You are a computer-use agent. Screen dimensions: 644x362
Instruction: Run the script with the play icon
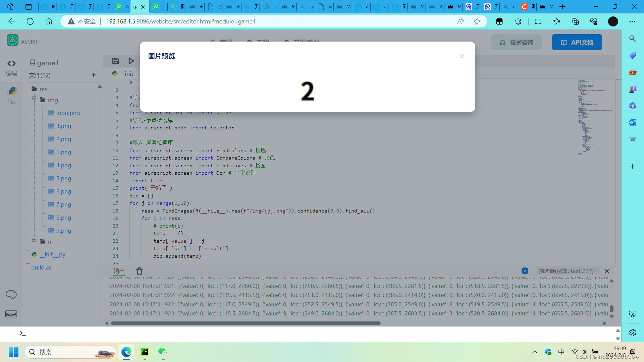tap(131, 61)
